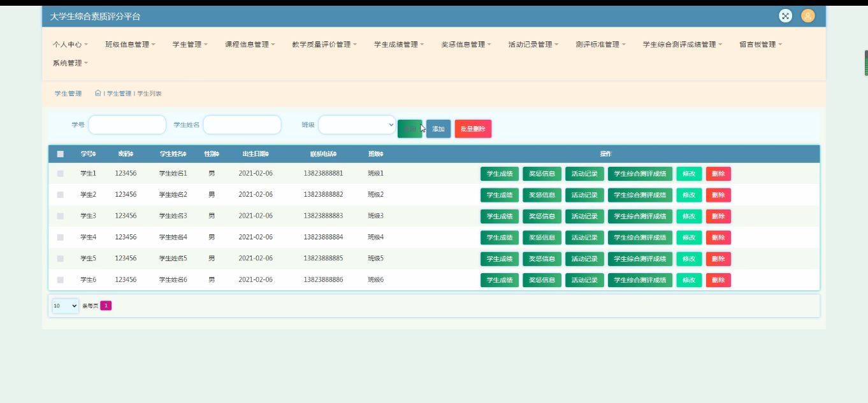Image resolution: width=868 pixels, height=403 pixels.
Task: Expand the 学生管理 menu
Action: (x=190, y=45)
